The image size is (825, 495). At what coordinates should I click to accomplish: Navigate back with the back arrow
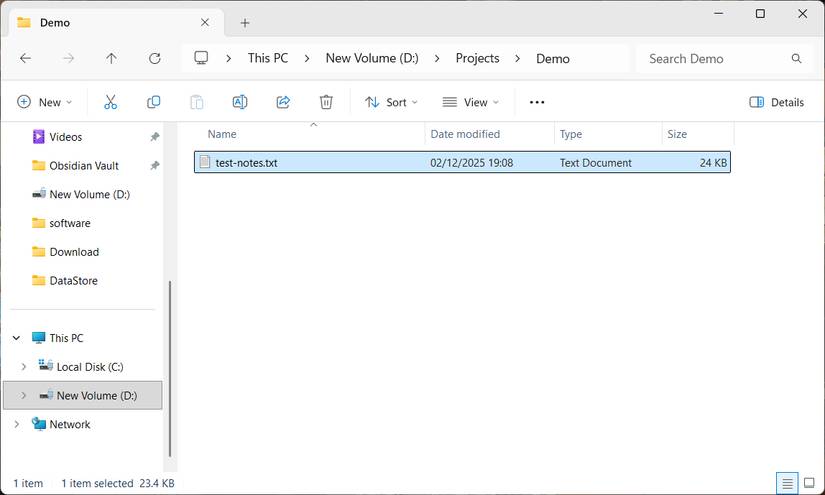pyautogui.click(x=26, y=59)
